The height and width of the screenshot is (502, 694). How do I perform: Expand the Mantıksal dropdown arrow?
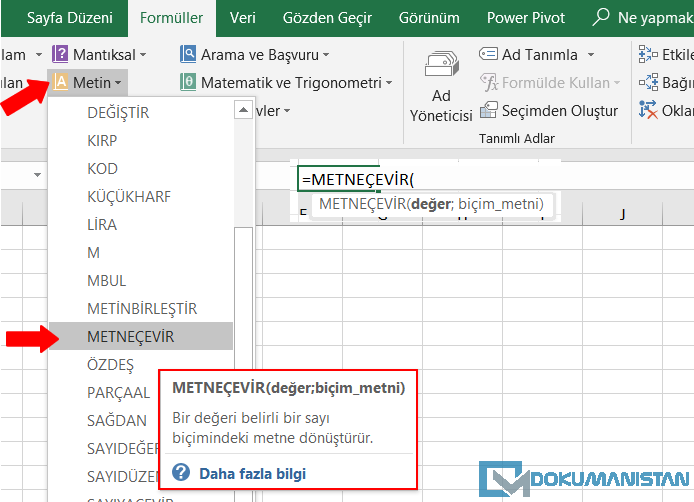click(143, 55)
